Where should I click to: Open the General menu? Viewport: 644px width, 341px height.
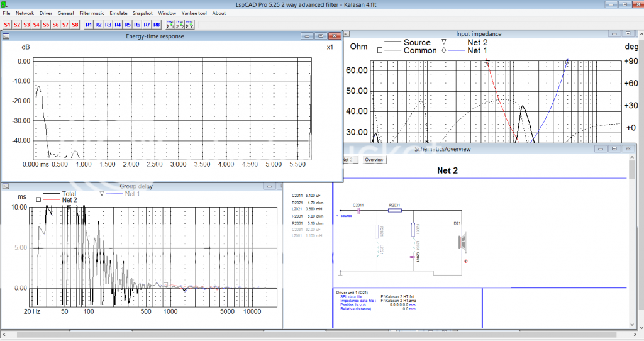[65, 13]
